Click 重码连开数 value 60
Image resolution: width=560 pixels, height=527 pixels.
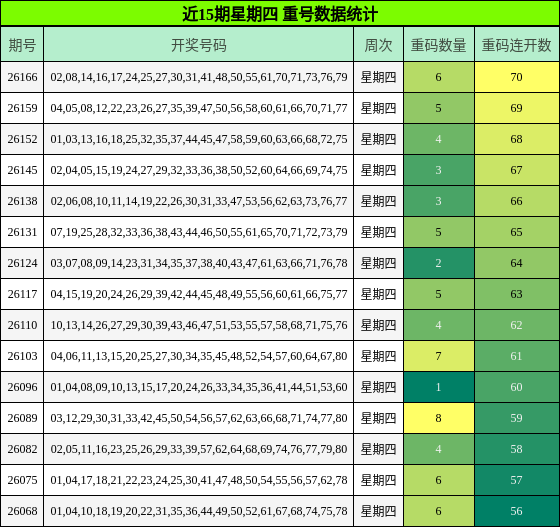point(516,387)
